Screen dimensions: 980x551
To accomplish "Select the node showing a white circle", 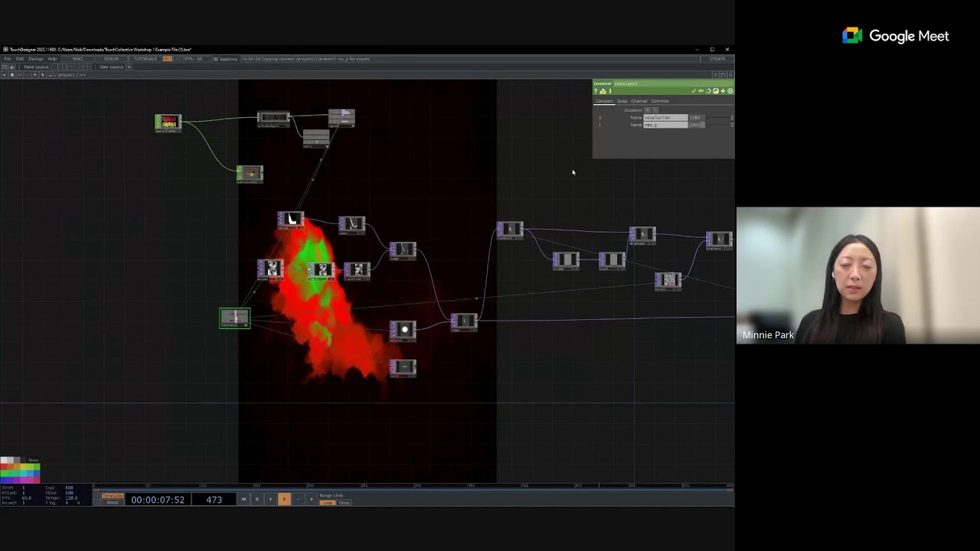I will [x=403, y=330].
